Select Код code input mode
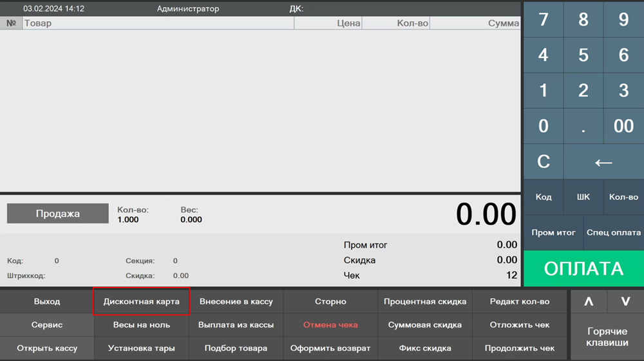The width and height of the screenshot is (644, 361). [x=543, y=197]
